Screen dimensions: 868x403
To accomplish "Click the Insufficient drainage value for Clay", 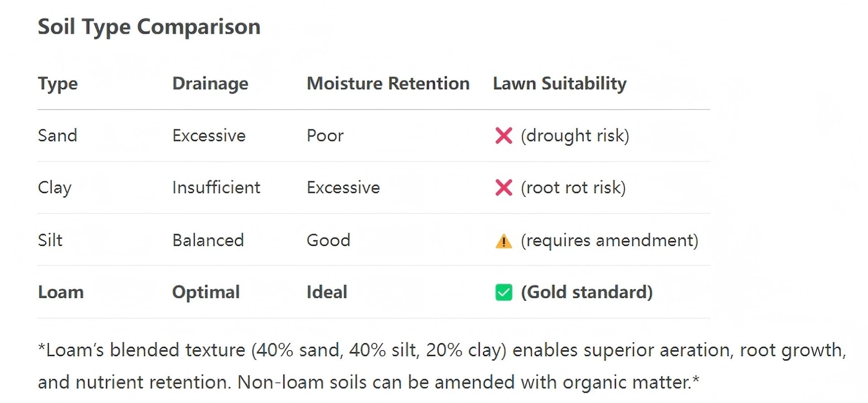I will coord(216,187).
